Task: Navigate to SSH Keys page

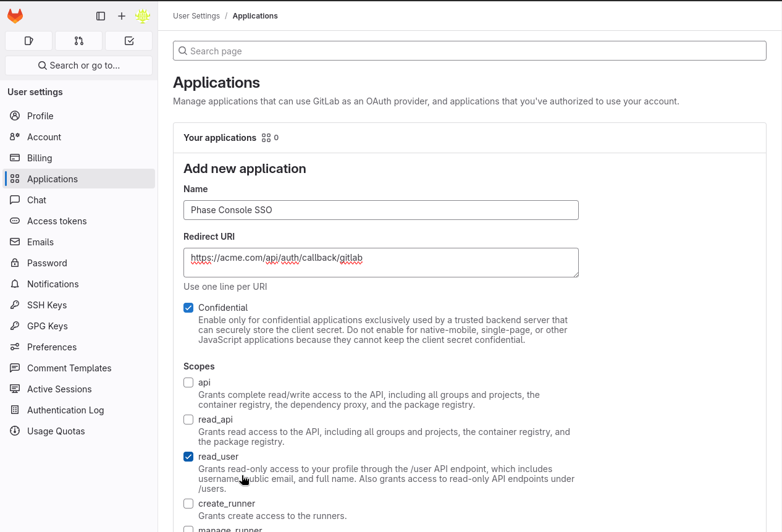Action: pos(79,305)
